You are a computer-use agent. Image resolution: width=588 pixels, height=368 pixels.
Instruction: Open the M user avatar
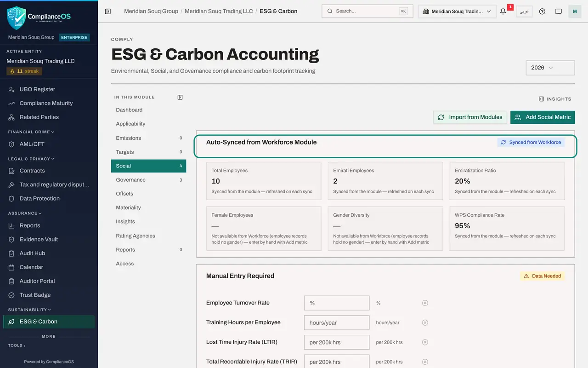point(575,11)
